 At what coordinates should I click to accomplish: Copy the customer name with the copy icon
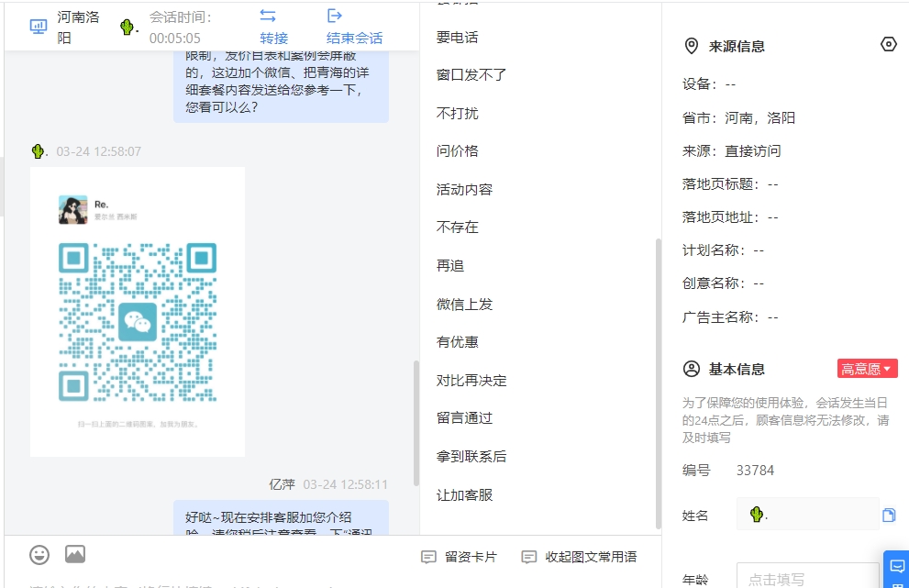pyautogui.click(x=889, y=515)
